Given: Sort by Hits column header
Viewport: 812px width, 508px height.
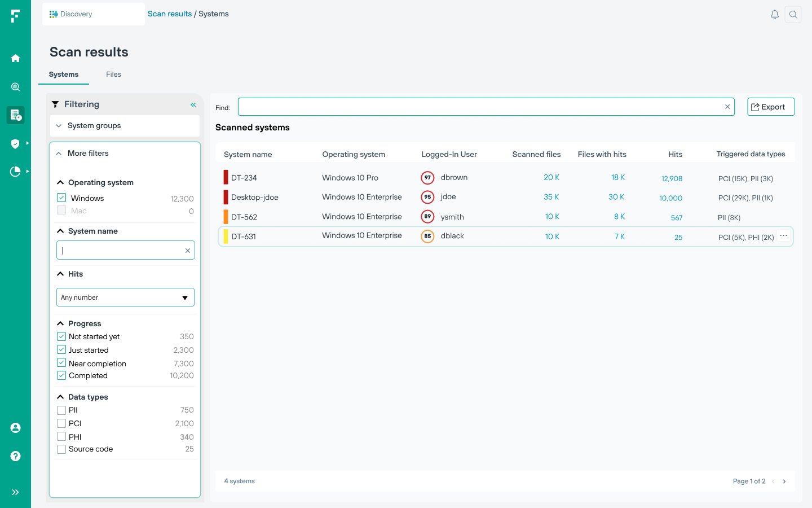Looking at the screenshot, I should tap(675, 155).
